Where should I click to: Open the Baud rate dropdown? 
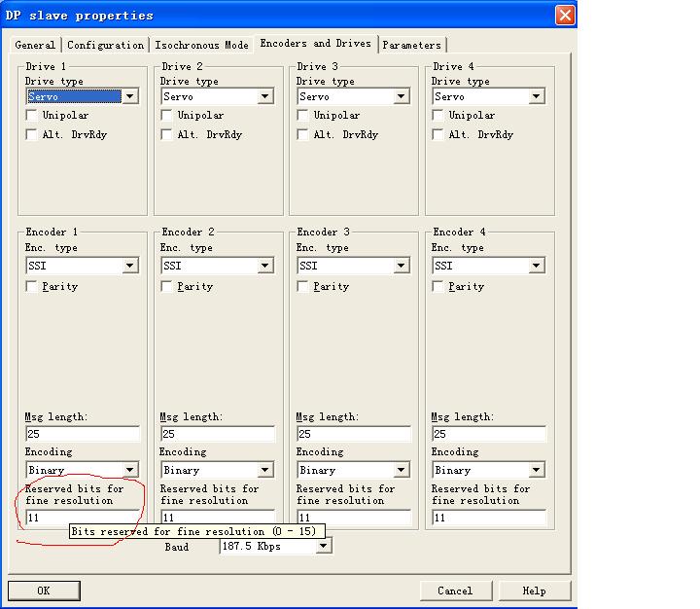(x=275, y=546)
